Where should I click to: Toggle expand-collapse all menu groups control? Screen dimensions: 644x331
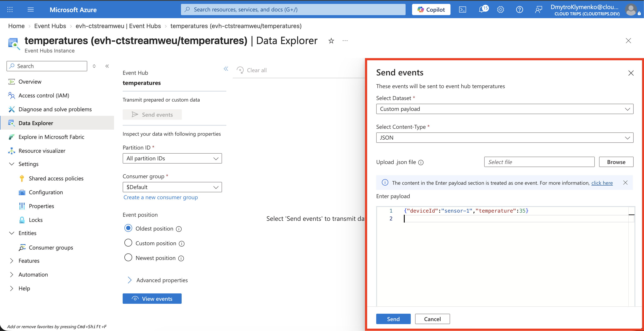94,66
